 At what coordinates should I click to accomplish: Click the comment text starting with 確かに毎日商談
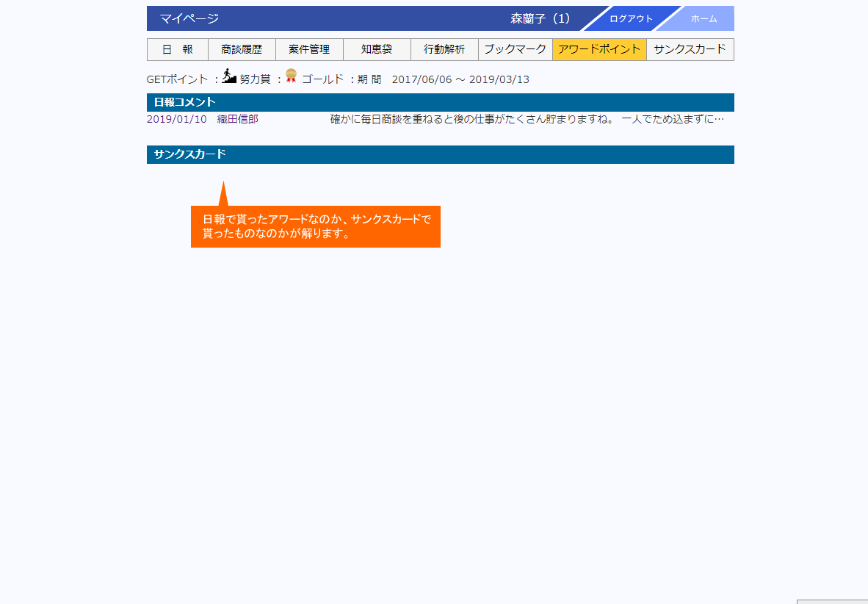tap(527, 119)
